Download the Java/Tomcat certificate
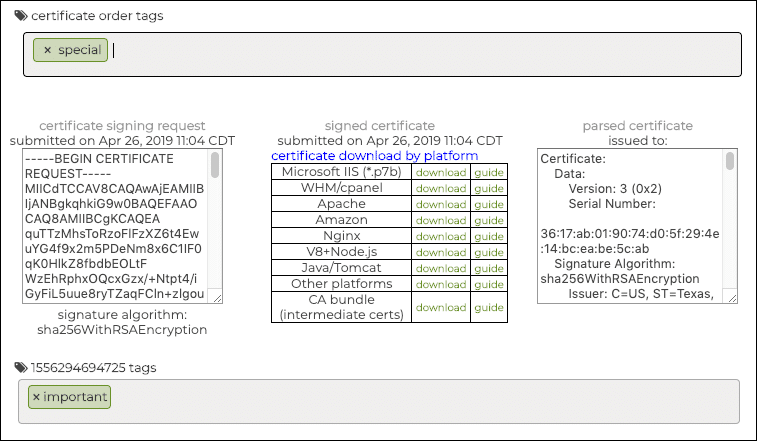Viewport: 757px width, 441px height. click(441, 268)
